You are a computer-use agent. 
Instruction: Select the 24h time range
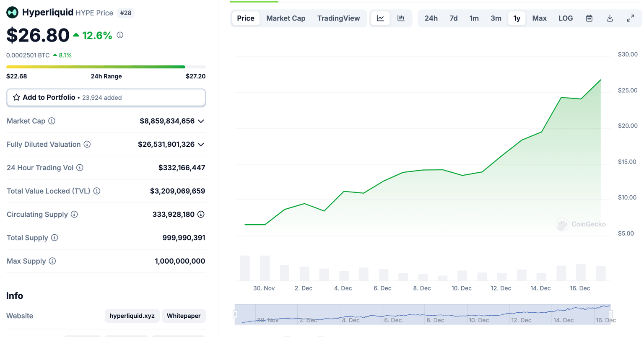pos(431,18)
